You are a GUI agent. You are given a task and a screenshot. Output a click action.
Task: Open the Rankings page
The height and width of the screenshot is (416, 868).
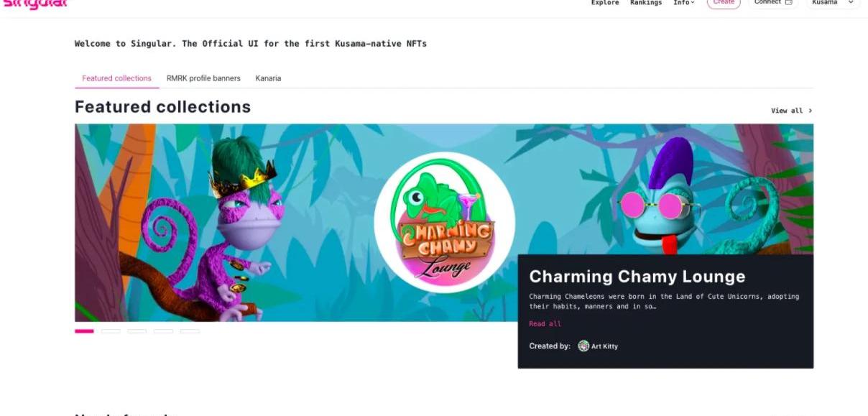coord(646,3)
